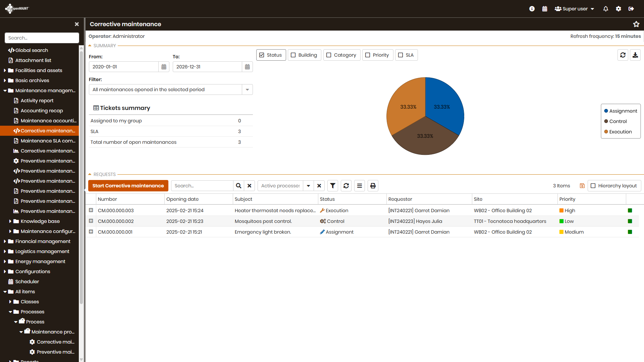Select Scheduler in navigation menu

(27, 282)
